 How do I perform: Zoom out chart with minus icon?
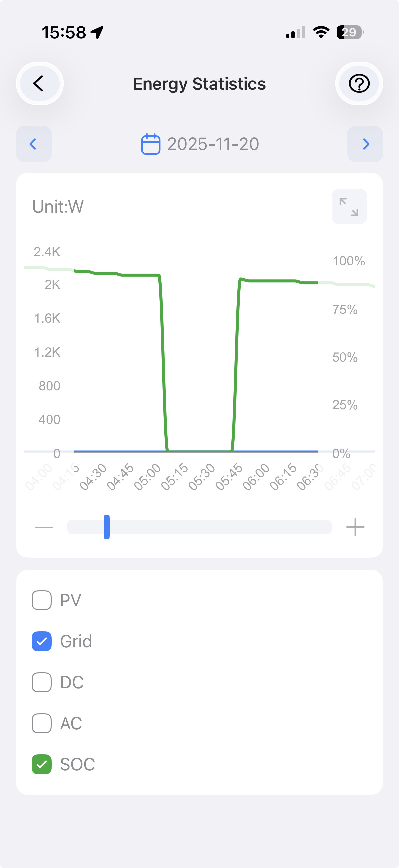tap(44, 527)
